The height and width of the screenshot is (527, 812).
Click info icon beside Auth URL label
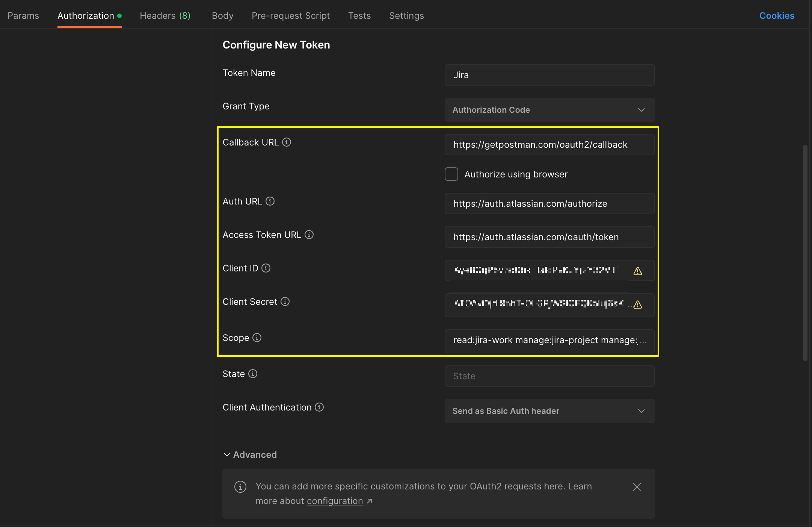pos(270,201)
